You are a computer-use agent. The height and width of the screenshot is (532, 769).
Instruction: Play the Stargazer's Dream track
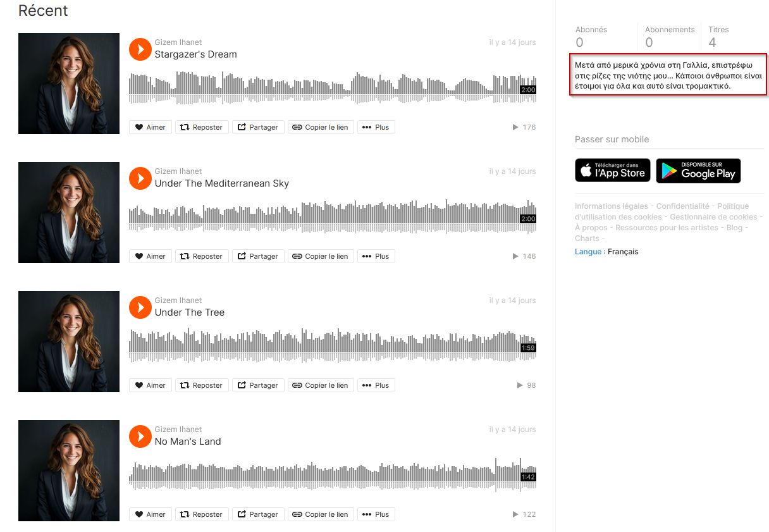[x=140, y=49]
